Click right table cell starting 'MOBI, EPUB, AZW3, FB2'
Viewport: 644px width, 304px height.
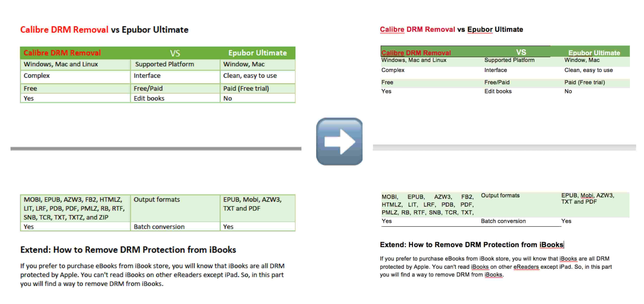427,204
